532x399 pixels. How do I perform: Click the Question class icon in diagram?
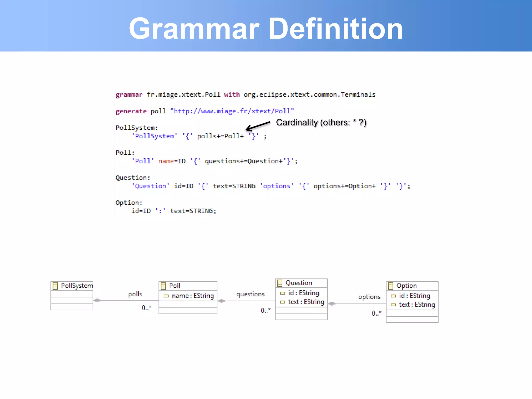point(280,283)
